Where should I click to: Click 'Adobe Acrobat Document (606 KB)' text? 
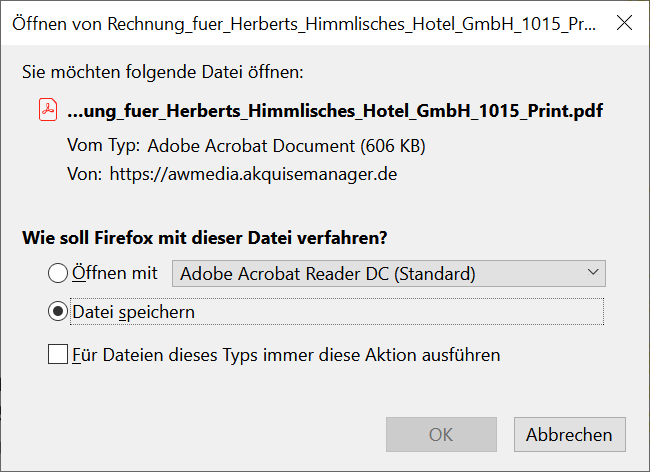pyautogui.click(x=286, y=146)
